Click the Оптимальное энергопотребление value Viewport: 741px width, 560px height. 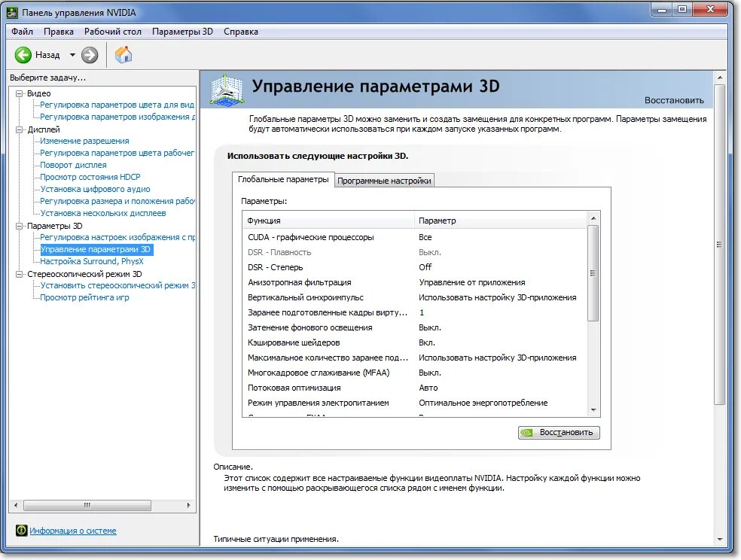tap(483, 403)
